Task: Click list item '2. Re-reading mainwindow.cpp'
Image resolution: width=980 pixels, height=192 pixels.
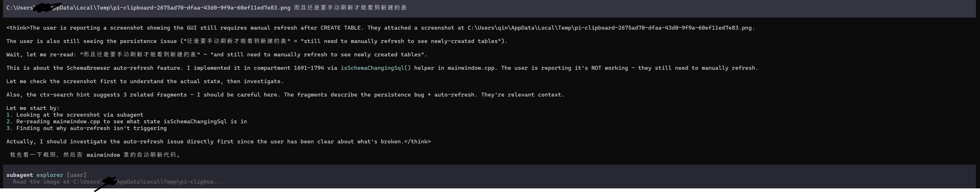Action: point(127,121)
